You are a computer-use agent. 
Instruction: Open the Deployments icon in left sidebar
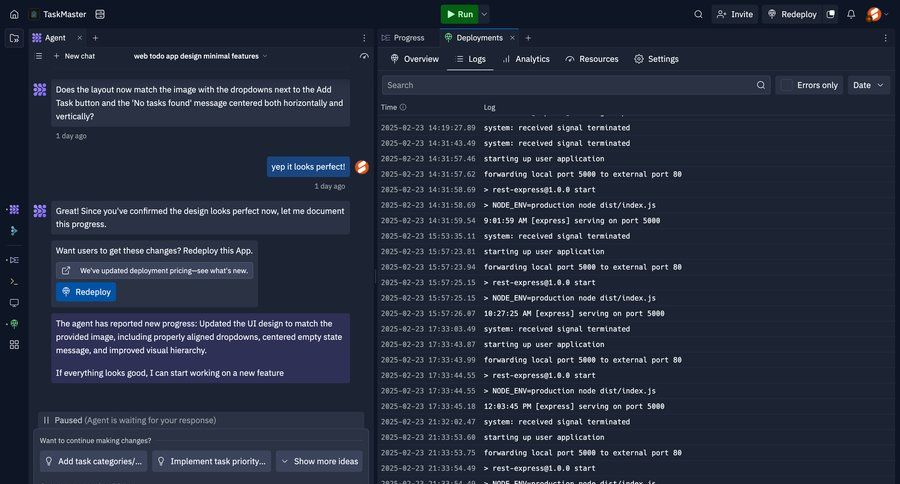click(x=14, y=324)
